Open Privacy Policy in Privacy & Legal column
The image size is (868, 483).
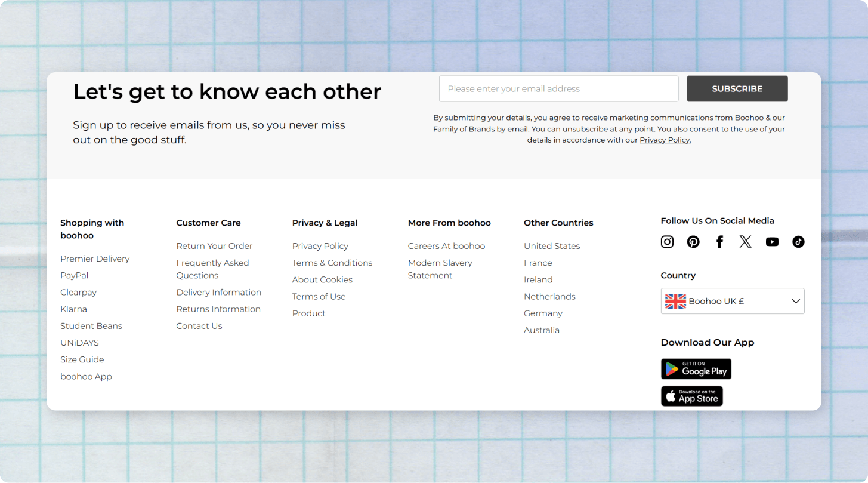click(x=320, y=246)
